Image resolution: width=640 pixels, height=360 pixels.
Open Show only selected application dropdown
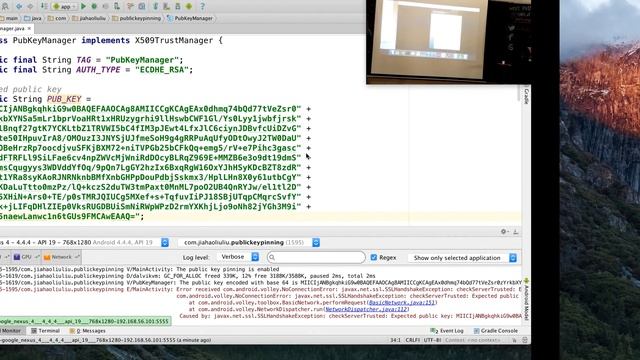[x=462, y=258]
